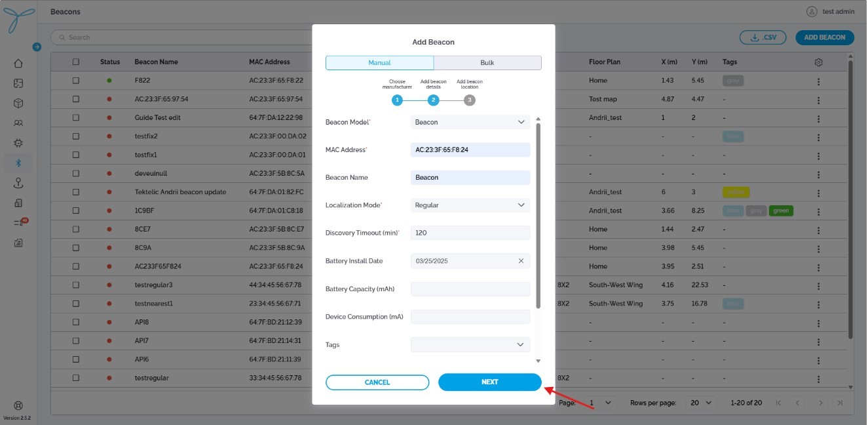Click the MAC Address input field

point(470,150)
